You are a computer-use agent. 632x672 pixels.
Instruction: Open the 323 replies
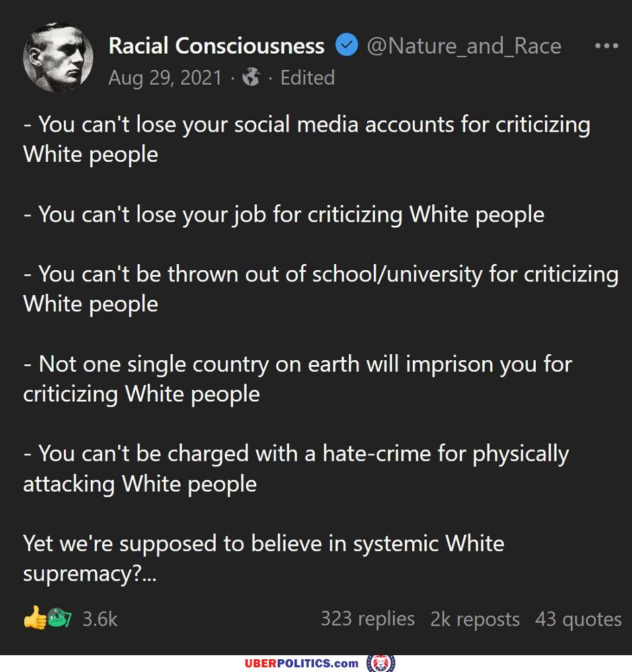point(367,619)
